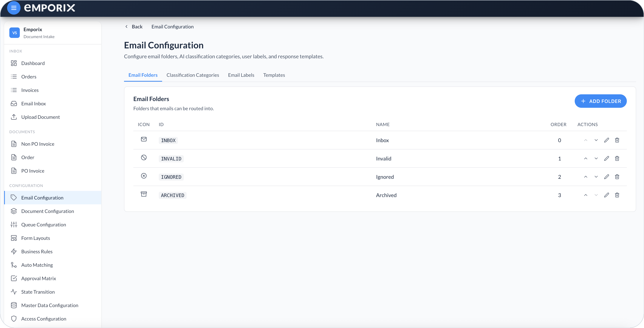This screenshot has width=644, height=328.
Task: Delete the INBOX folder via trash icon
Action: [x=617, y=140]
